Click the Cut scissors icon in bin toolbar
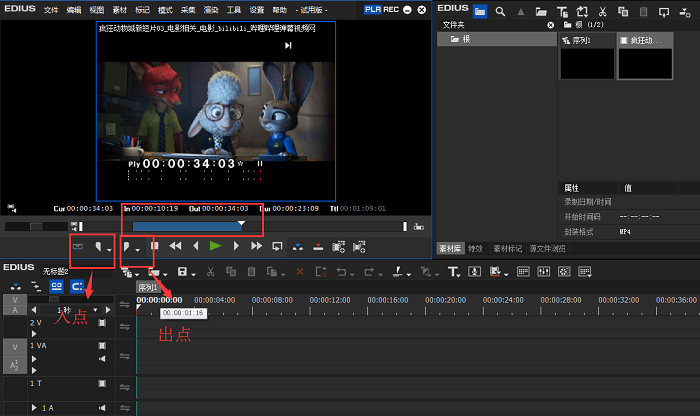Screen dimensions: 700x416 (600, 11)
